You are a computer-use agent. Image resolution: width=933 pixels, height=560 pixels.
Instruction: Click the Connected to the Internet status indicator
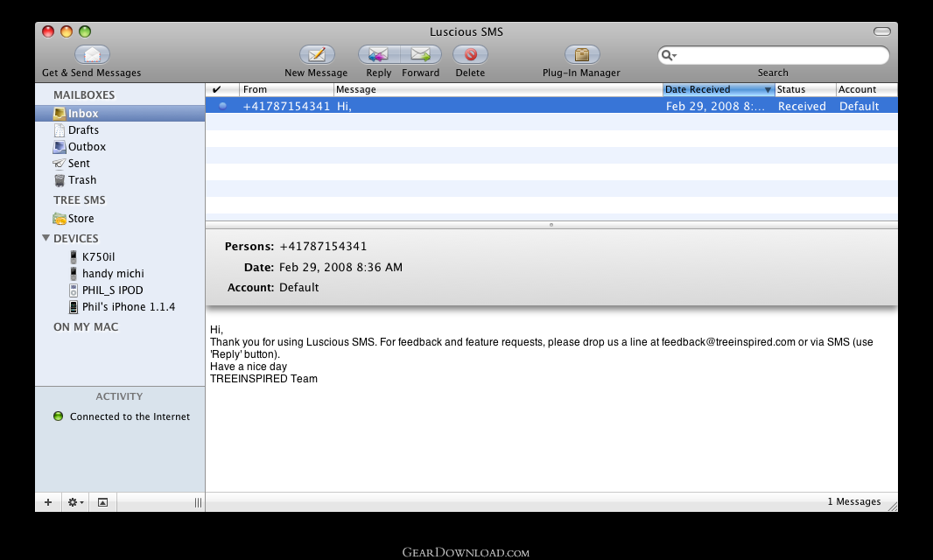click(59, 416)
